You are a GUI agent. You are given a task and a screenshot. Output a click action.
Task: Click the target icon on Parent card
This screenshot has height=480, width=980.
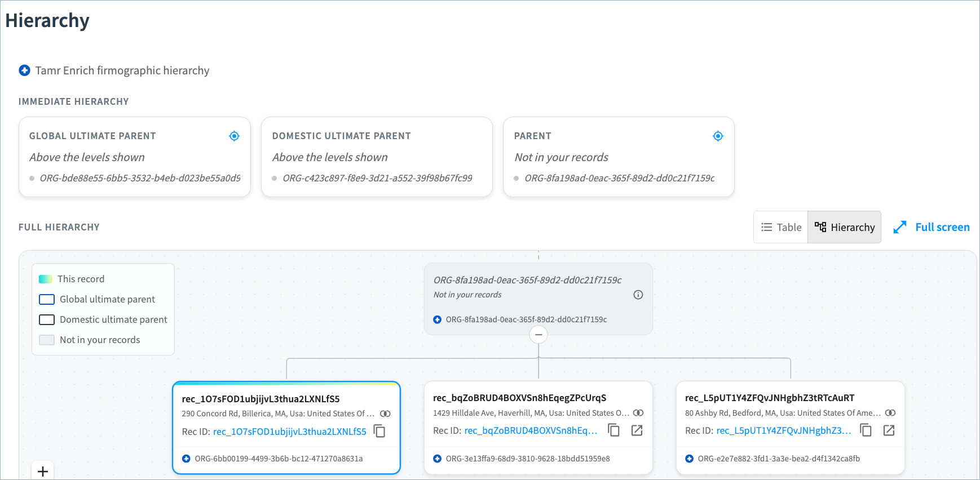coord(718,136)
